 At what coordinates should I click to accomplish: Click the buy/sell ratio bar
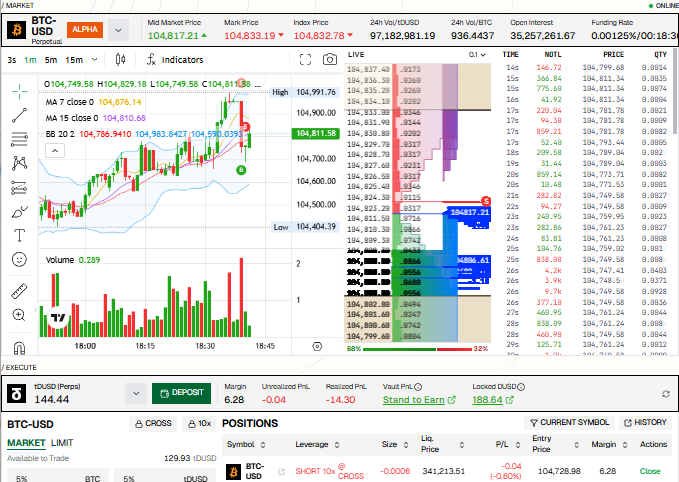(x=417, y=349)
